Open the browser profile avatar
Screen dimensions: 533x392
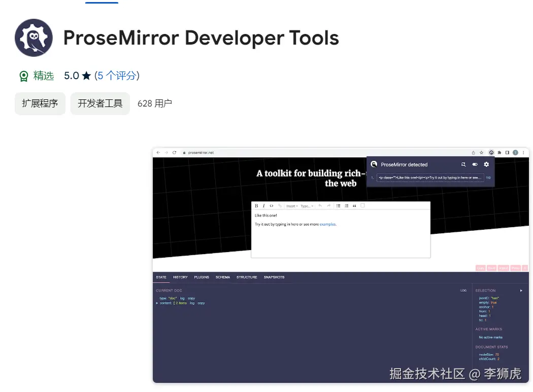(515, 153)
